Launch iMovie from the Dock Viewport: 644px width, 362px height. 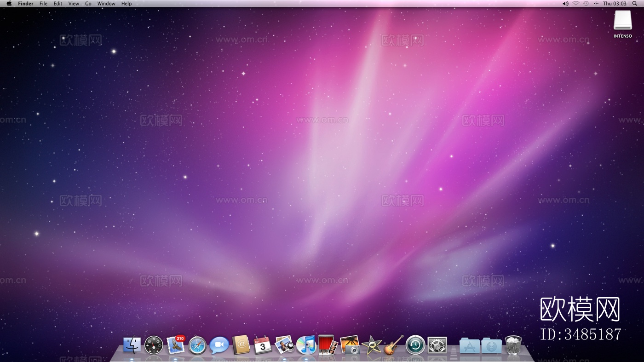(371, 345)
